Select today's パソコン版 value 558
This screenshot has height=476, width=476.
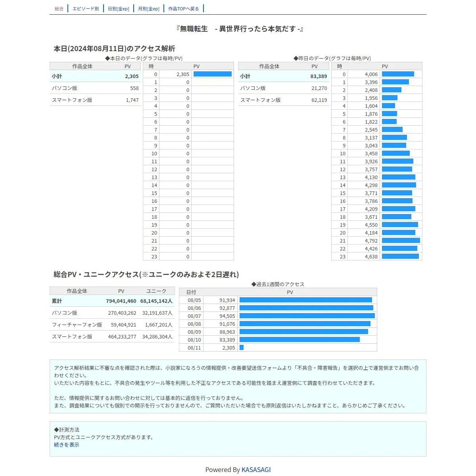click(134, 88)
